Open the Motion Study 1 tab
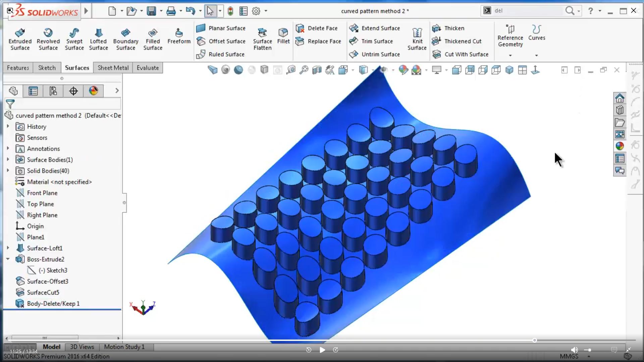The image size is (644, 362). 124,347
